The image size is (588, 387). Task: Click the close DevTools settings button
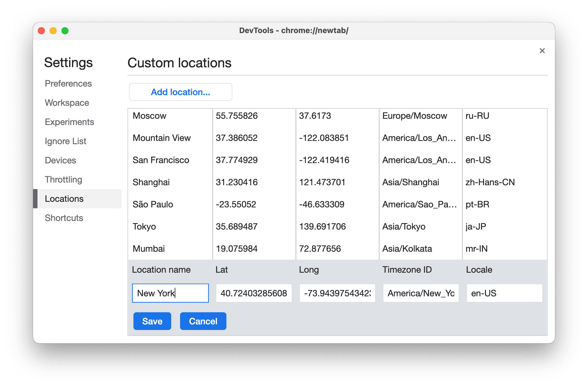(542, 51)
